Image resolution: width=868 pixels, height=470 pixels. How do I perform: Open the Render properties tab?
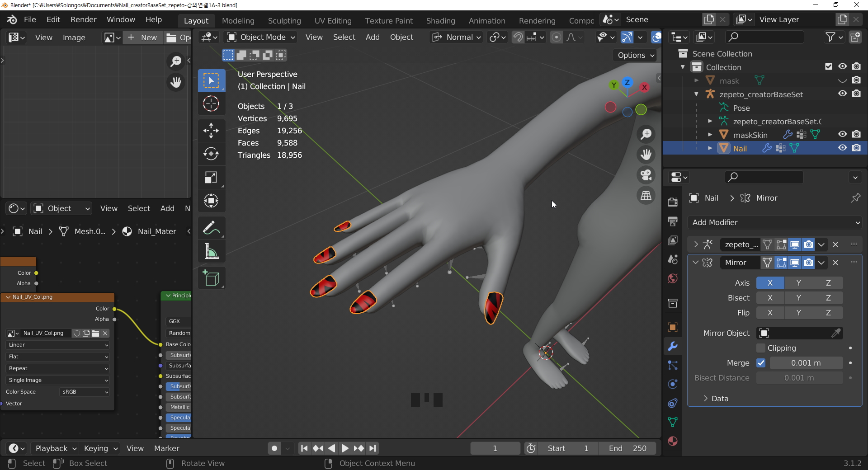pyautogui.click(x=673, y=202)
